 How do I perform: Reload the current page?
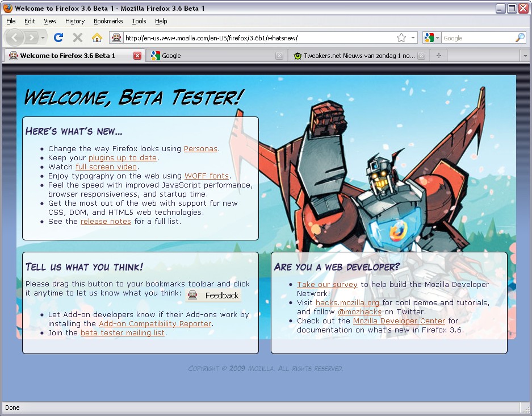(58, 38)
